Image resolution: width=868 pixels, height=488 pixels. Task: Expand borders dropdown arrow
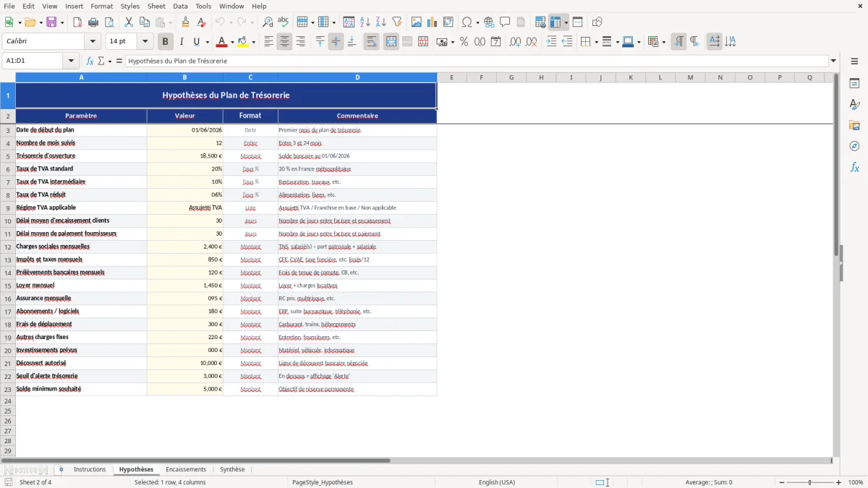(x=595, y=42)
